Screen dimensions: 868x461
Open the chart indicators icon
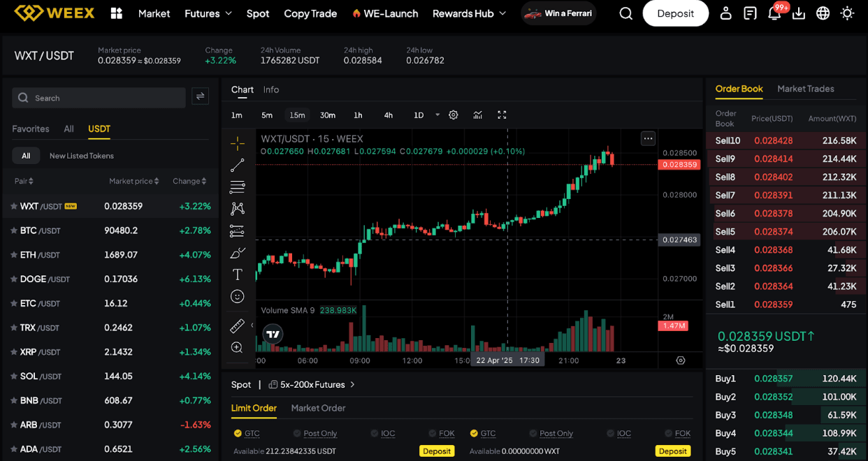tap(477, 115)
